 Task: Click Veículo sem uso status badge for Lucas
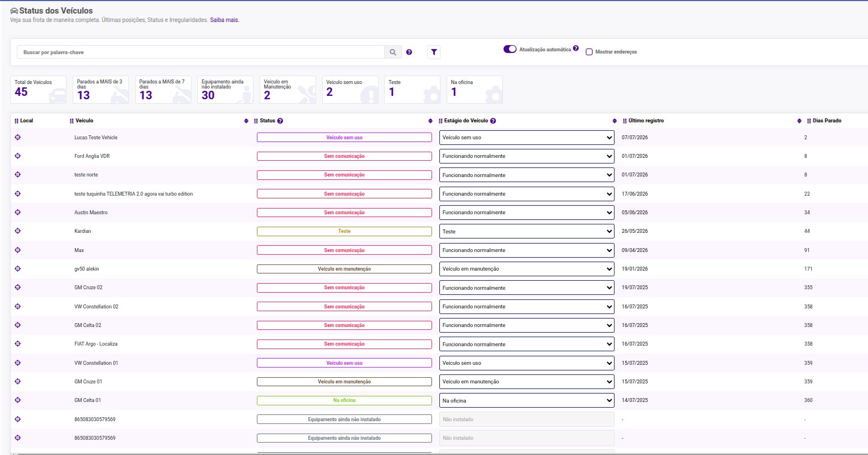[x=344, y=138]
